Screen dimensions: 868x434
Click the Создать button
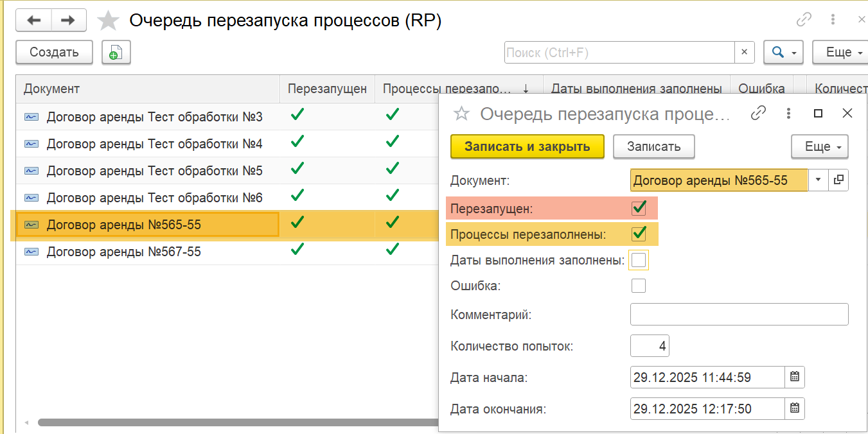click(x=54, y=53)
